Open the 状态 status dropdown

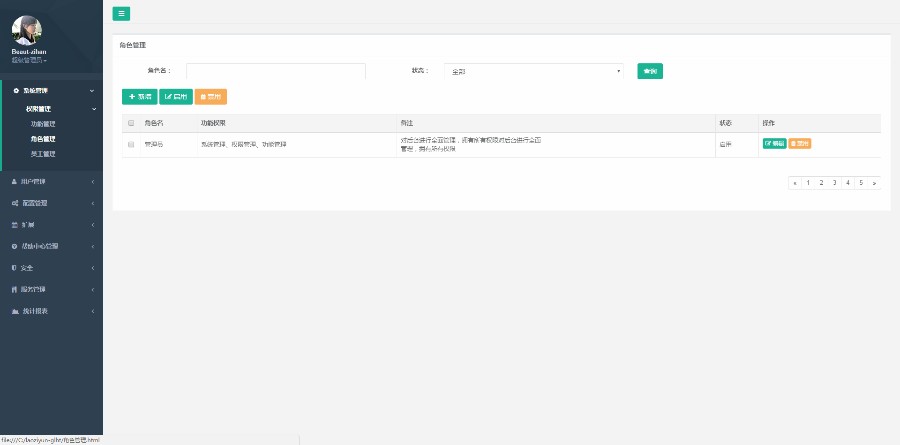coord(534,71)
